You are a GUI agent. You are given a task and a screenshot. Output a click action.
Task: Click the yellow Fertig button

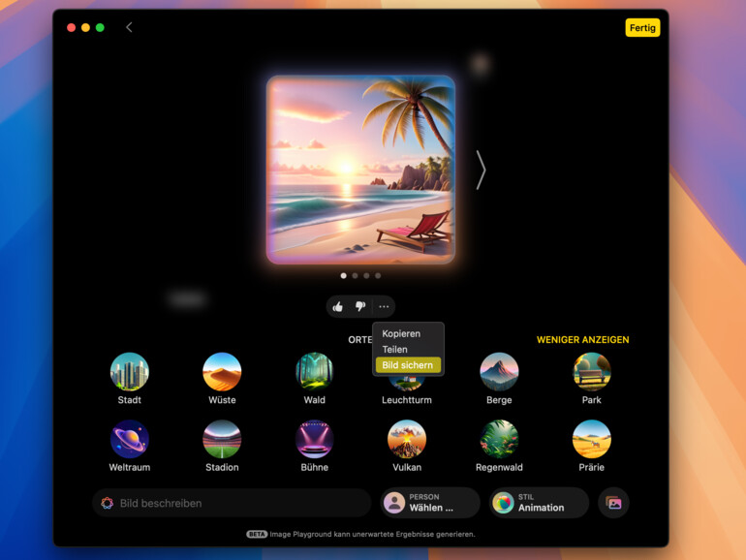pos(642,27)
